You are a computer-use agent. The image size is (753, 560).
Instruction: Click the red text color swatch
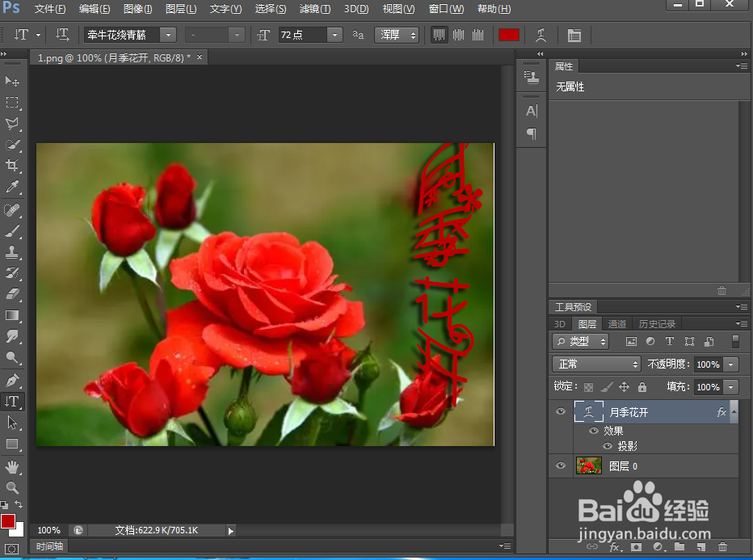click(508, 35)
